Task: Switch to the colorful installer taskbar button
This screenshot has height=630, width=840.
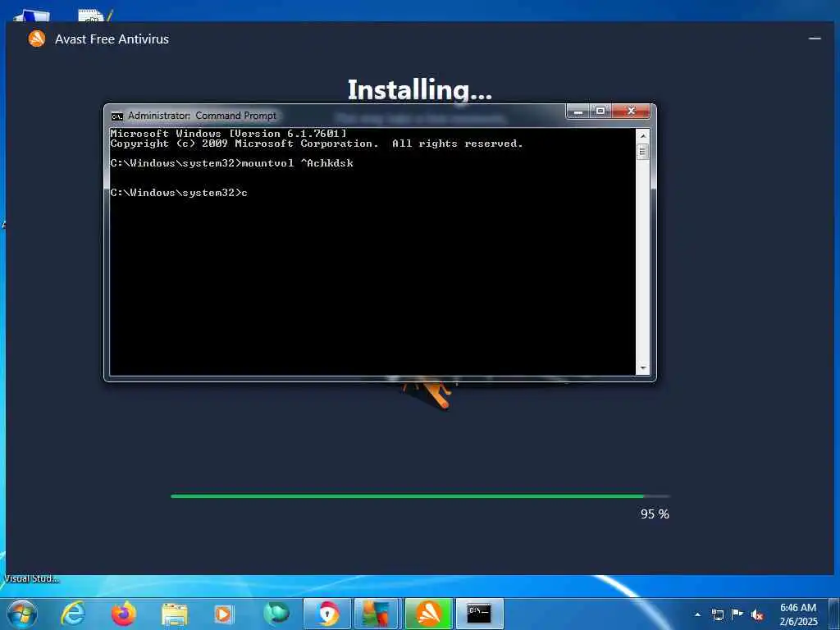Action: click(x=376, y=614)
